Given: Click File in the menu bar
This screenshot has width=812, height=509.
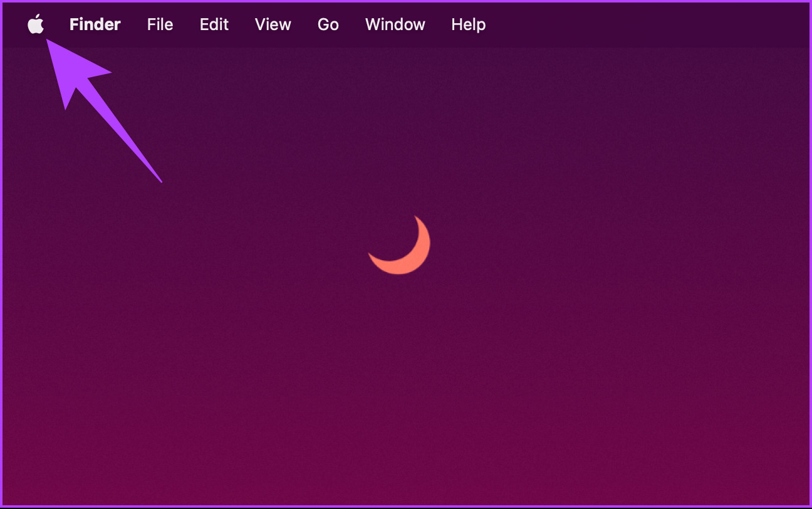Looking at the screenshot, I should 160,24.
